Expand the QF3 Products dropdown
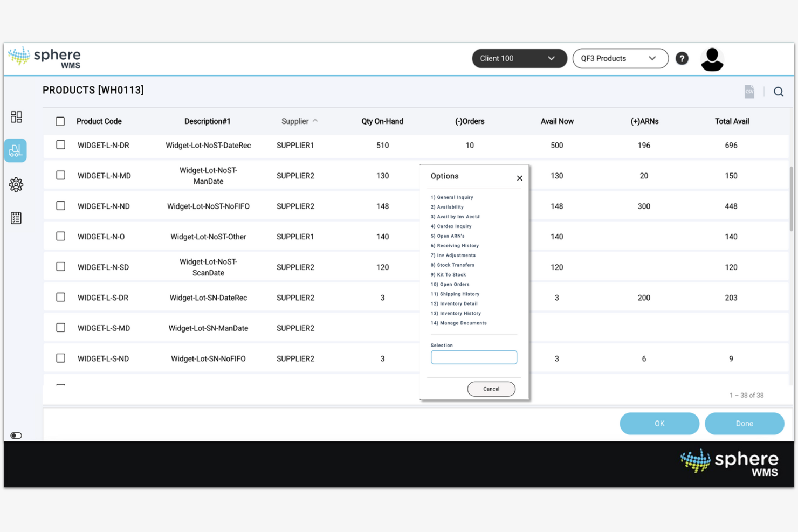The width and height of the screenshot is (798, 532). pyautogui.click(x=620, y=58)
